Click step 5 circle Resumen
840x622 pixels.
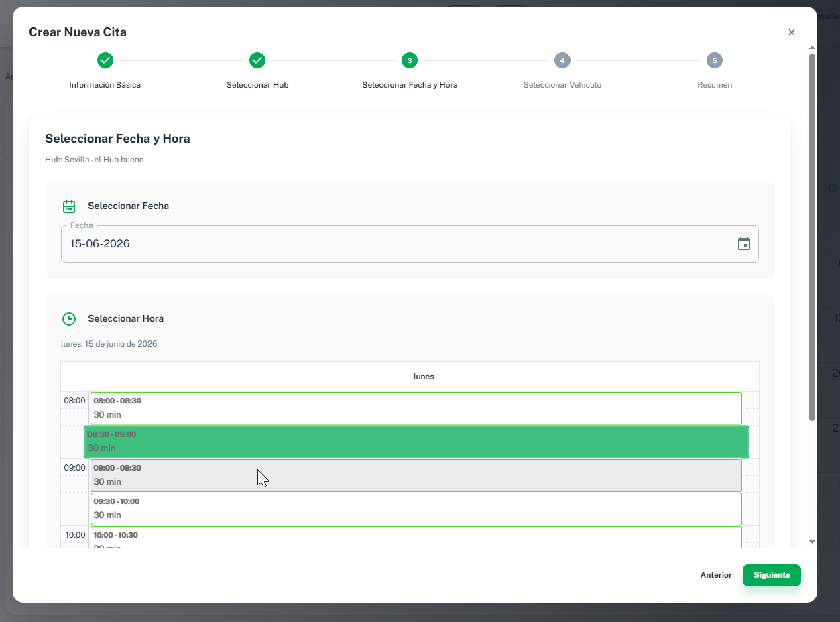point(715,61)
